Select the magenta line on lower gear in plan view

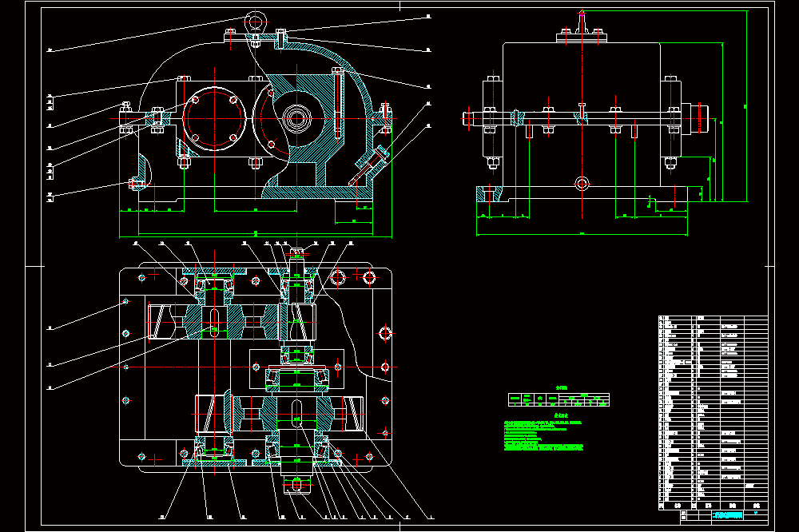click(x=233, y=414)
